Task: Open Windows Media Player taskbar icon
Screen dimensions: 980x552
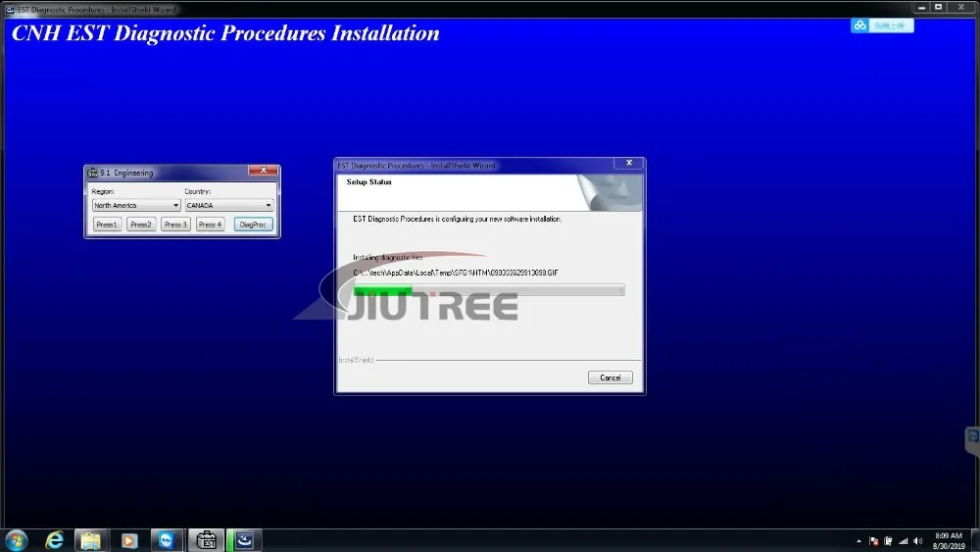Action: pyautogui.click(x=129, y=540)
